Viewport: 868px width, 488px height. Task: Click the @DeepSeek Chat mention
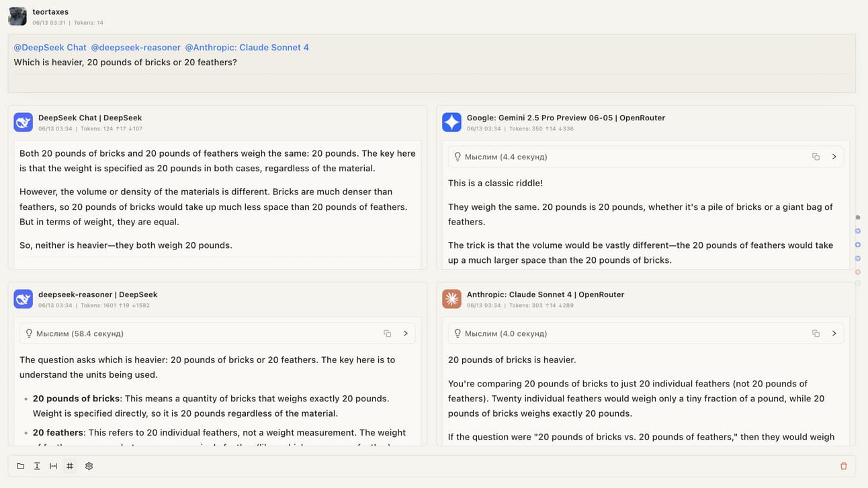pyautogui.click(x=50, y=48)
